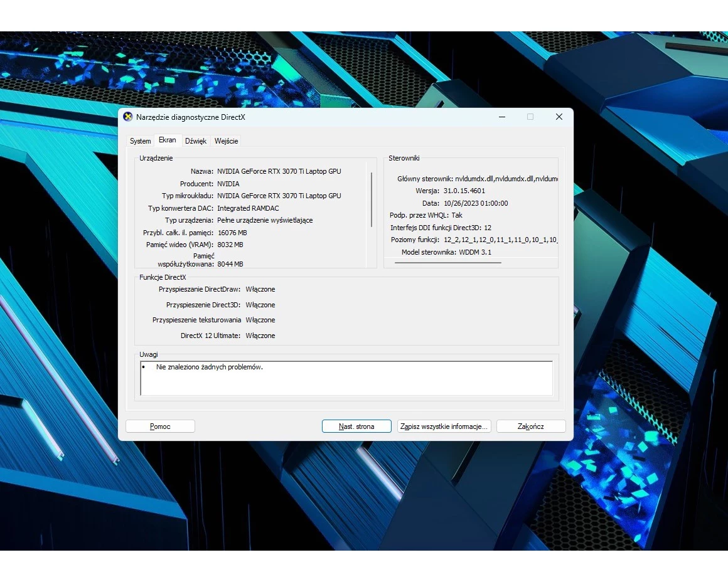The height and width of the screenshot is (582, 728).
Task: Click the Typ mikroukładu GPU name value
Action: tap(279, 196)
